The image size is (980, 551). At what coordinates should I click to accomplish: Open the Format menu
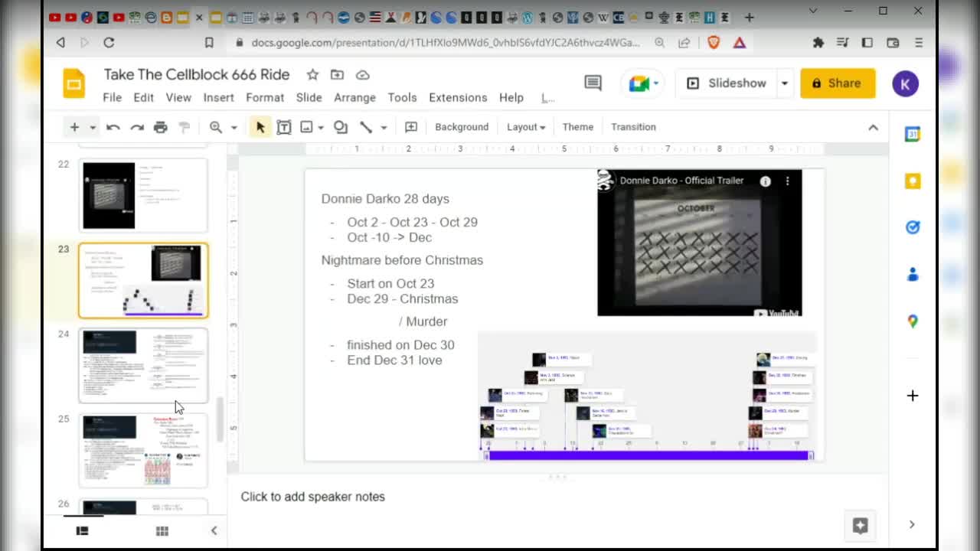265,98
